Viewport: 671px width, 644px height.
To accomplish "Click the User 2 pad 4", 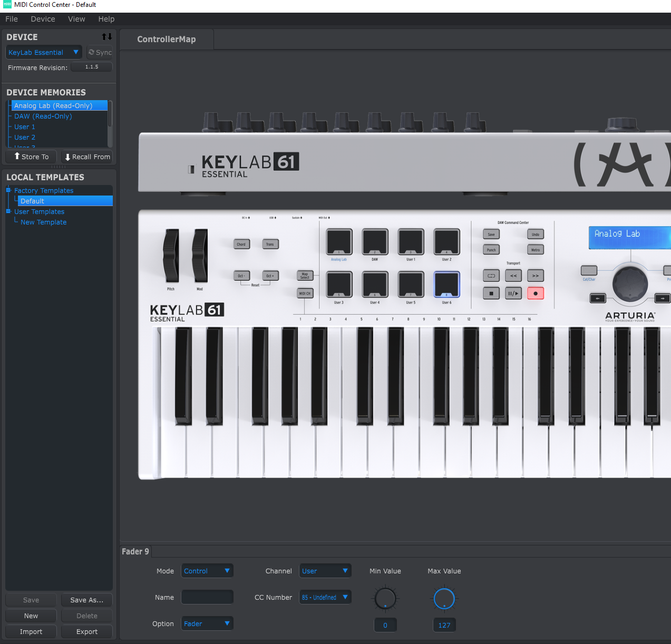I will pyautogui.click(x=446, y=242).
